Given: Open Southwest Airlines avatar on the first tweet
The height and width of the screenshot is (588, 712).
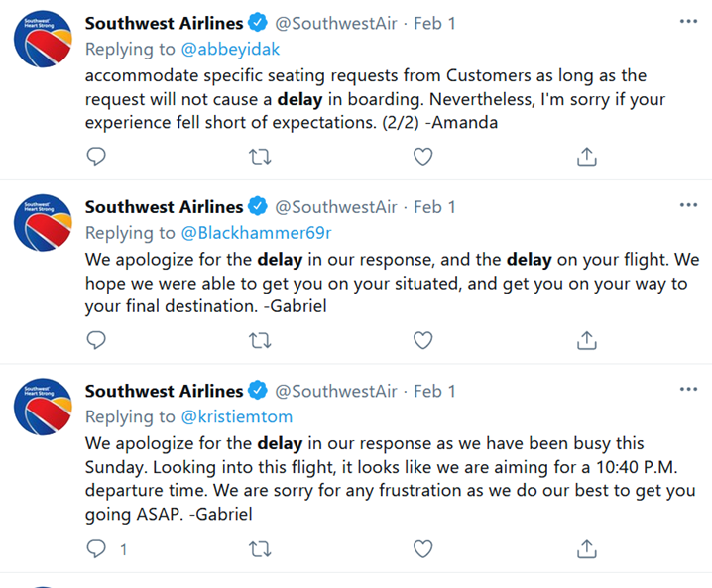Looking at the screenshot, I should [44, 39].
